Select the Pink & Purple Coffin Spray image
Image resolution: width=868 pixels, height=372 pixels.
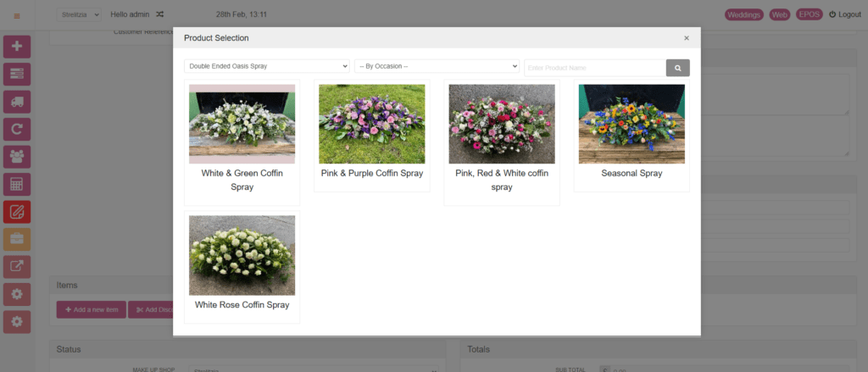[372, 124]
